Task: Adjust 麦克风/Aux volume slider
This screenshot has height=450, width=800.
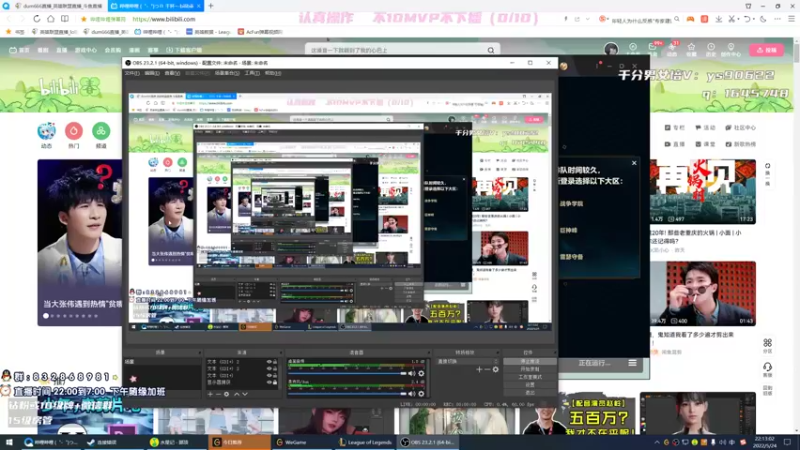Action: tap(347, 393)
